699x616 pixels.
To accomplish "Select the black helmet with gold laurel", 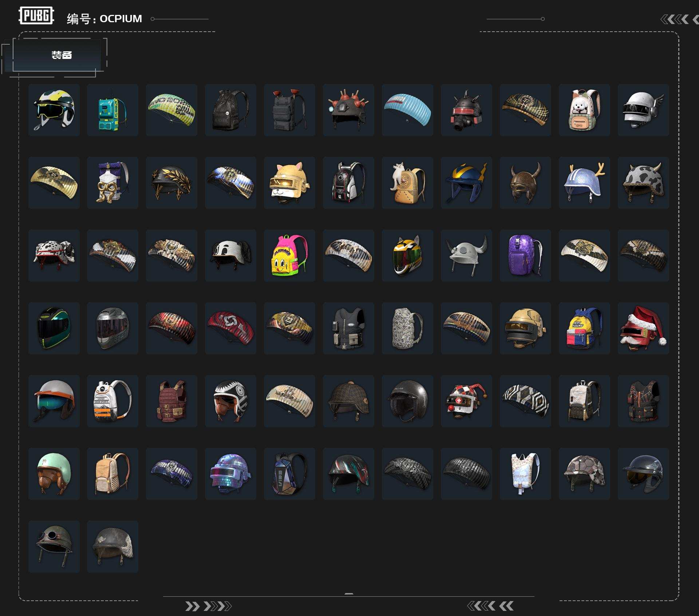I will tap(171, 183).
